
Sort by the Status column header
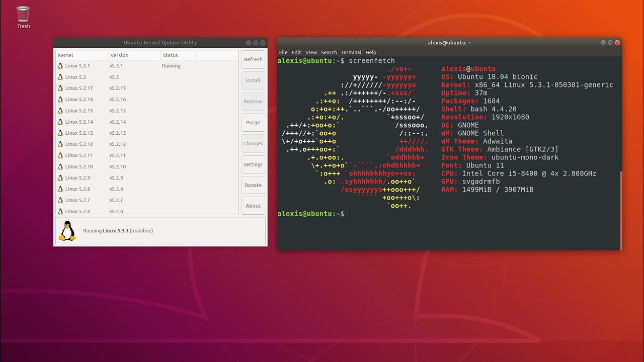pos(178,55)
